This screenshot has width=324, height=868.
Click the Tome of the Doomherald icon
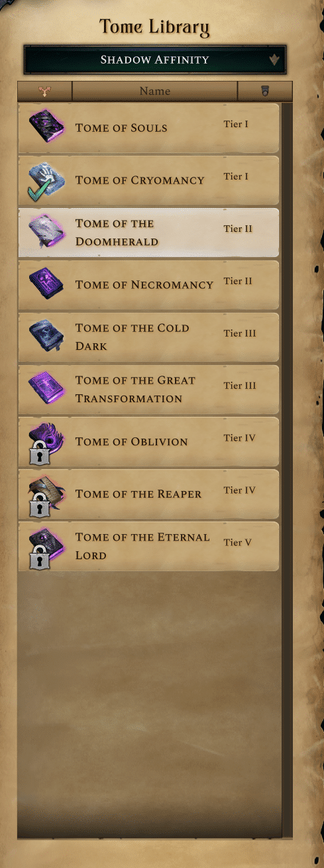(x=45, y=232)
